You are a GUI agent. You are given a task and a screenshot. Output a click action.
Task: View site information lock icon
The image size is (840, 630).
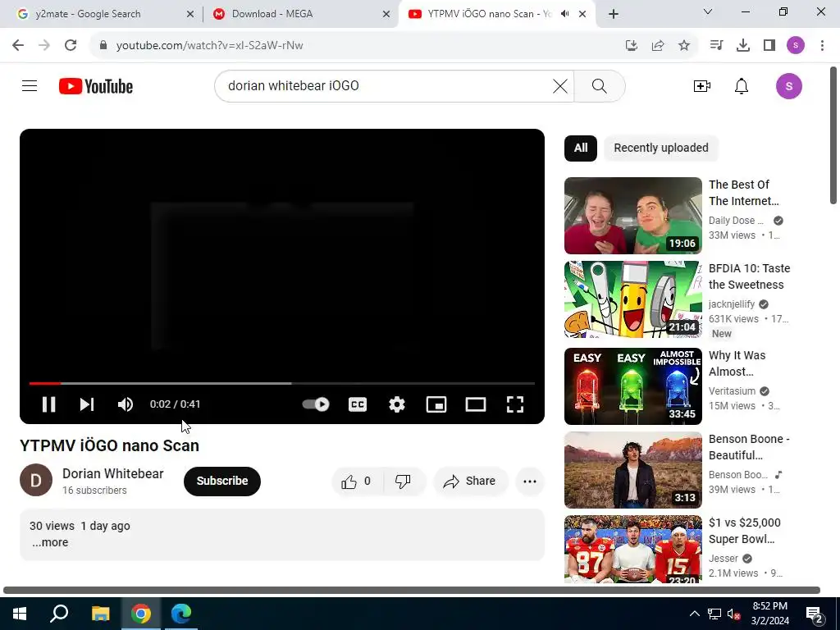pos(103,45)
